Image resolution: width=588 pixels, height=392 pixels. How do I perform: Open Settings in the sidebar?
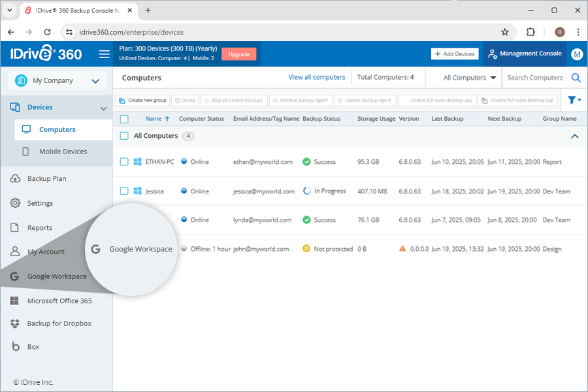pyautogui.click(x=40, y=203)
